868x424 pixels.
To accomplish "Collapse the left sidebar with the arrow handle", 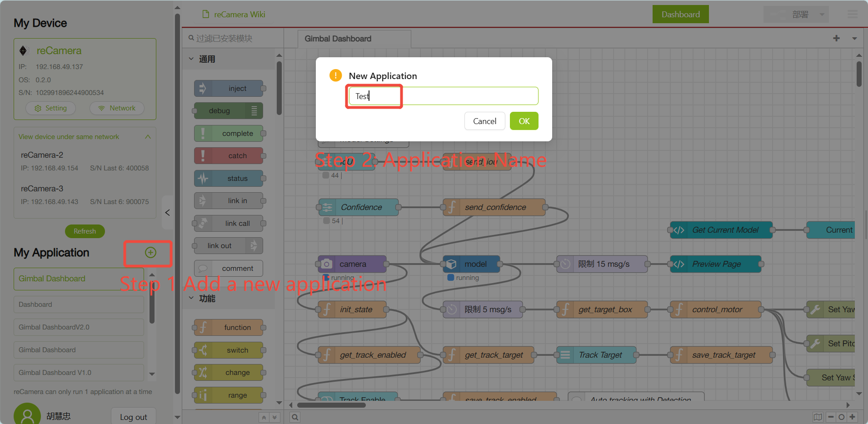I will pos(167,212).
